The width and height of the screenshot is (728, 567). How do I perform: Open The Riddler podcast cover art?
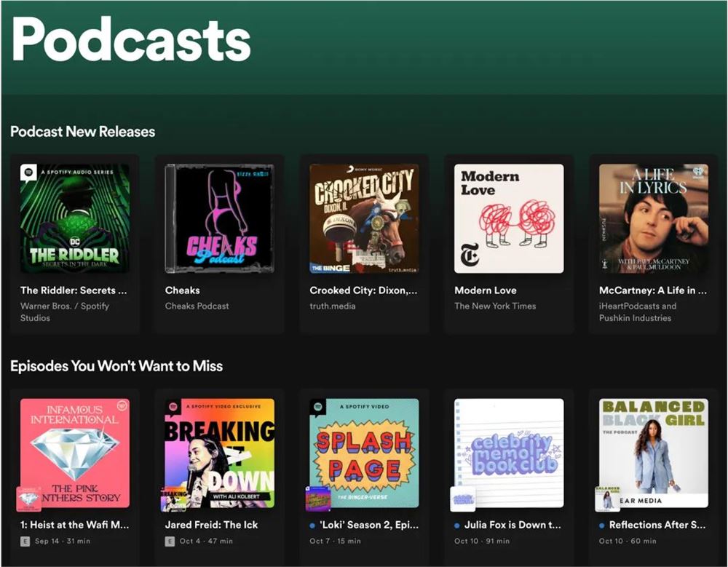(75, 218)
